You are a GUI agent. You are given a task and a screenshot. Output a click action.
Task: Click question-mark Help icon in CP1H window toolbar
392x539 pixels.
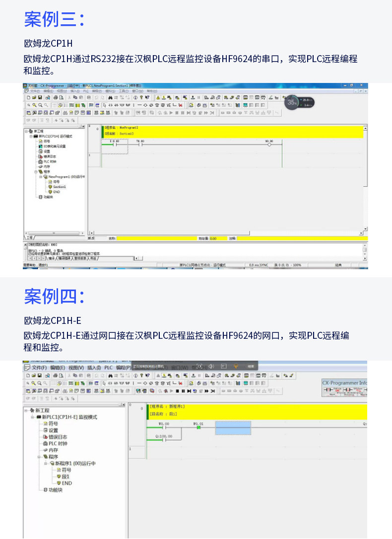(x=141, y=98)
